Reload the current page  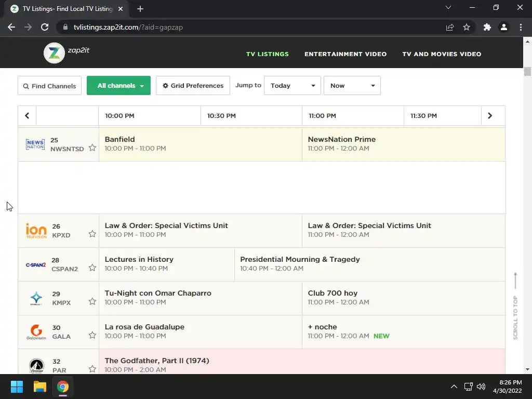click(45, 27)
